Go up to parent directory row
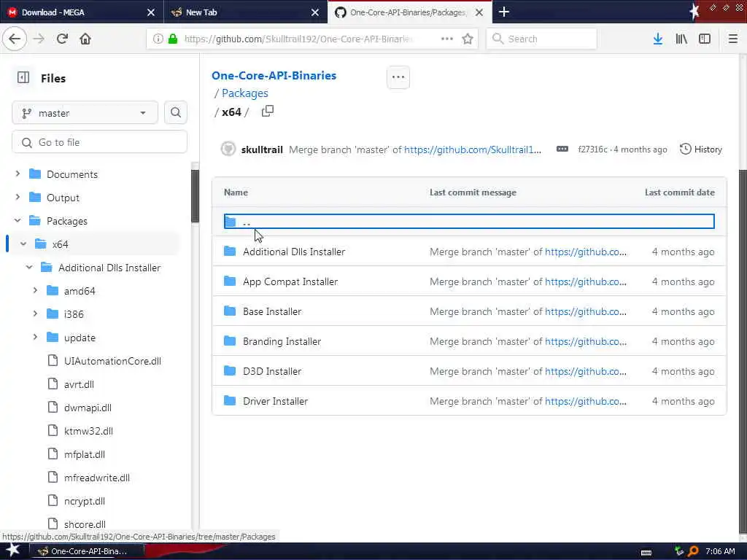 [469, 222]
